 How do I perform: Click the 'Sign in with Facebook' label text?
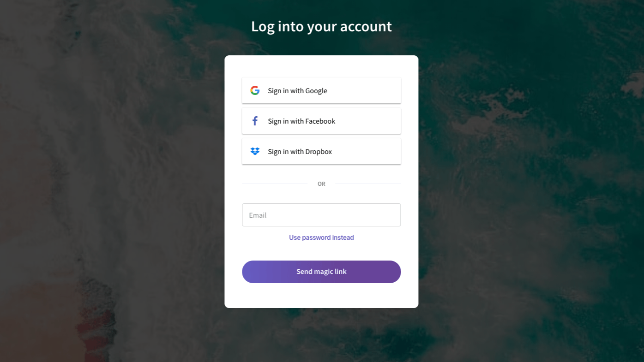point(301,121)
